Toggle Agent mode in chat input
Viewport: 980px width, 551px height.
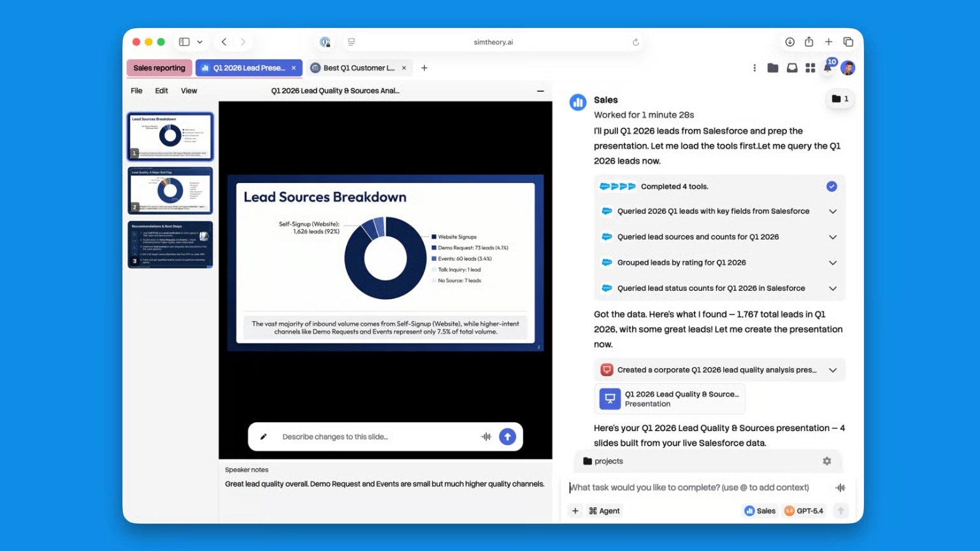[604, 511]
